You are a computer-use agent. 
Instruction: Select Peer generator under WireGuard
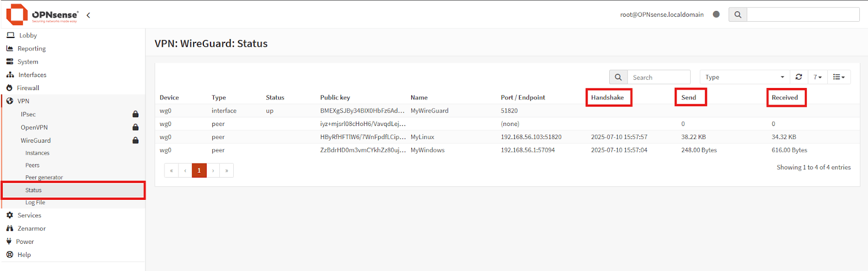[x=44, y=178]
